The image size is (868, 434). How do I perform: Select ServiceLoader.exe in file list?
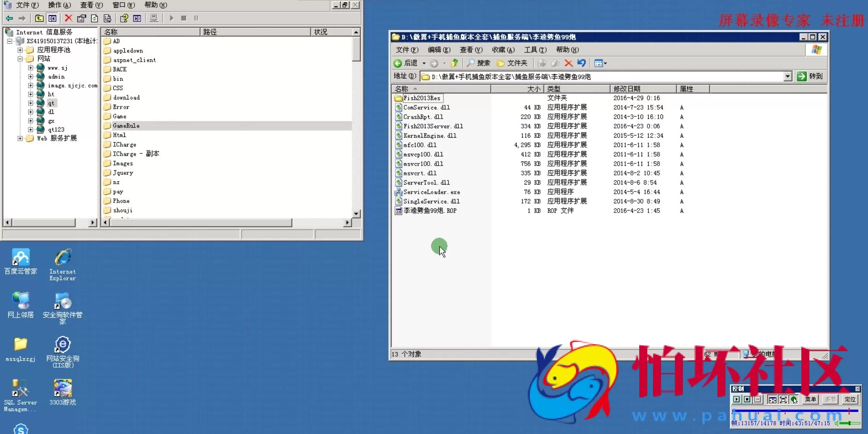click(431, 192)
